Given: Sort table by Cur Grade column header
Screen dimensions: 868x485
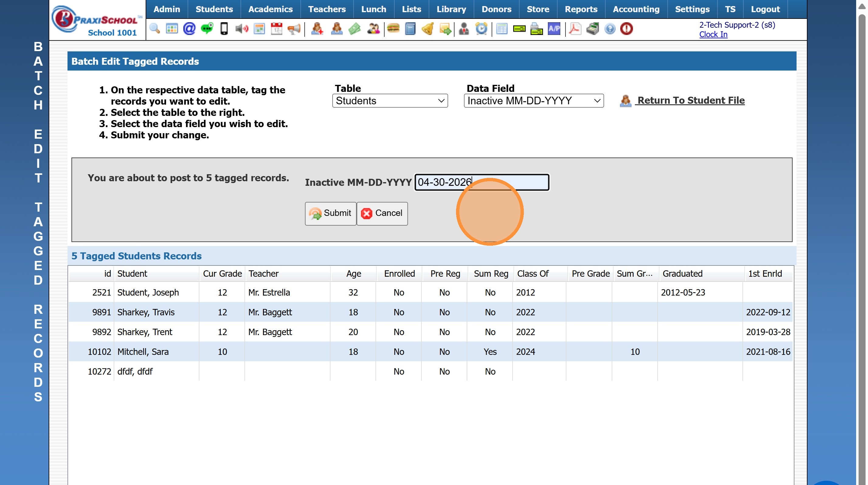Looking at the screenshot, I should (x=222, y=273).
